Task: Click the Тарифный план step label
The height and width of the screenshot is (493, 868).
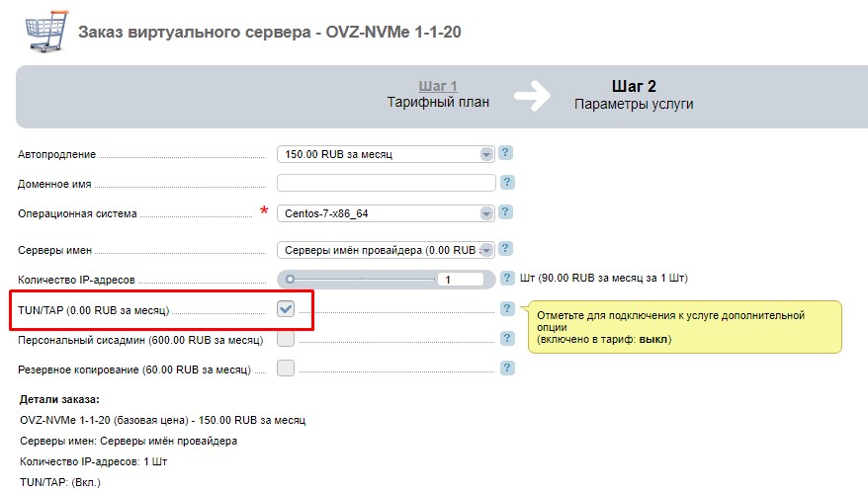Action: 438,103
